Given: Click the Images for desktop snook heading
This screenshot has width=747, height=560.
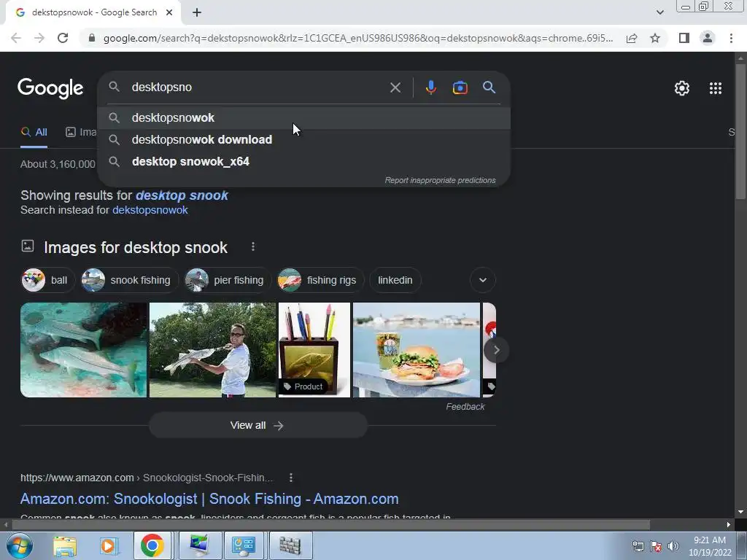Looking at the screenshot, I should (x=136, y=248).
